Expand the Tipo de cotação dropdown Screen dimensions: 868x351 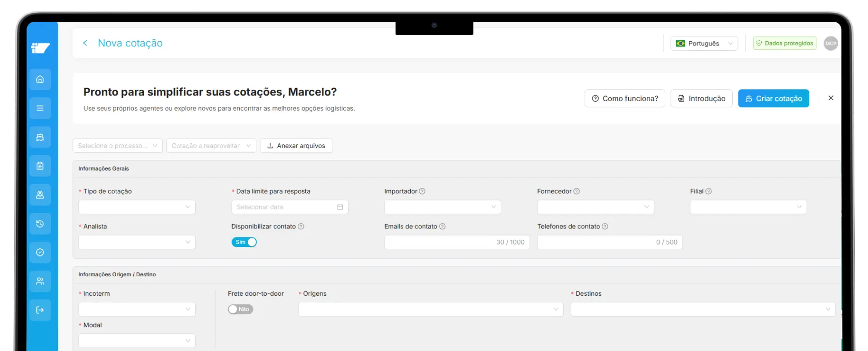(x=137, y=207)
